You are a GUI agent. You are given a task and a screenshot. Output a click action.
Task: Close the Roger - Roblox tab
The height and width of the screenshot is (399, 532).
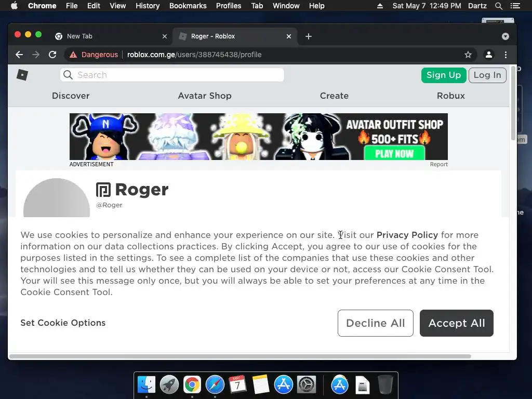(x=289, y=36)
